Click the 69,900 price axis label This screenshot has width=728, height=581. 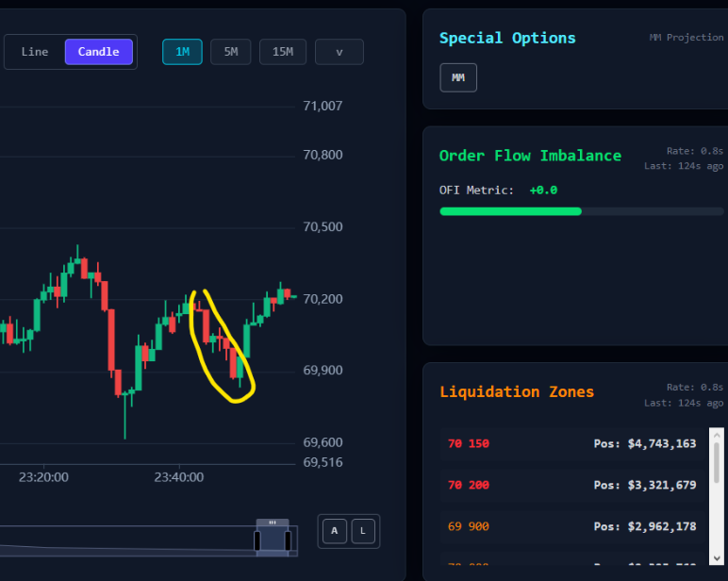tap(323, 371)
